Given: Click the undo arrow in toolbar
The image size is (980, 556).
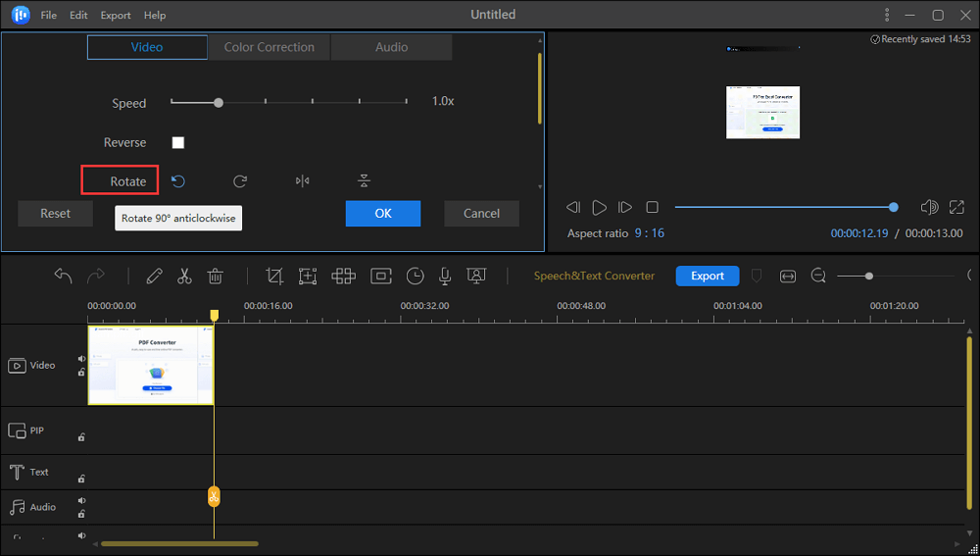Looking at the screenshot, I should coord(64,277).
